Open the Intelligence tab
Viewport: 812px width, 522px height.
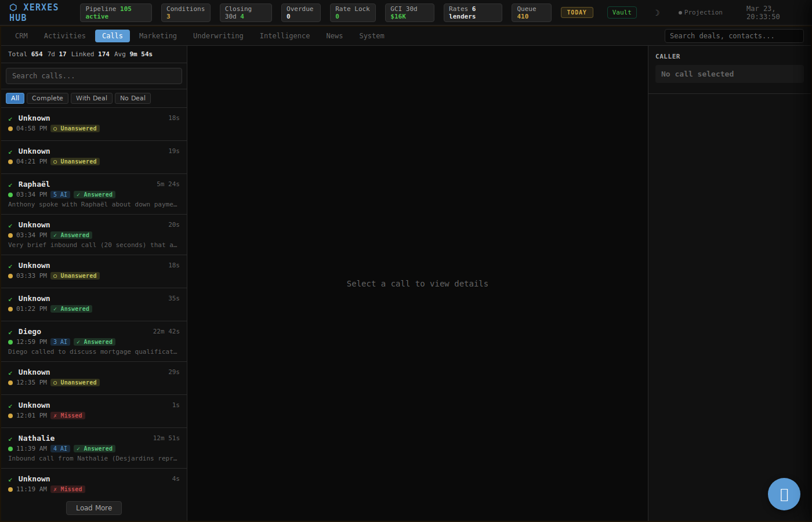[x=285, y=36]
